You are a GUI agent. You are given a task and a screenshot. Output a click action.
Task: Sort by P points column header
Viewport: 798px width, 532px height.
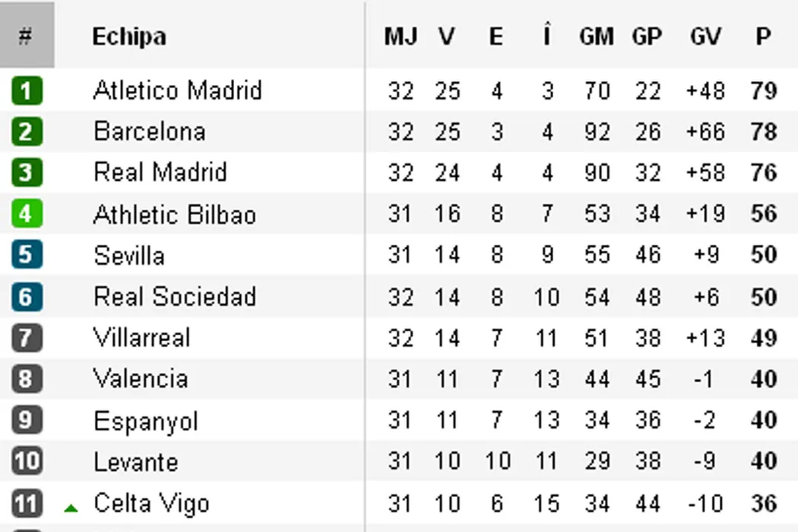click(763, 36)
